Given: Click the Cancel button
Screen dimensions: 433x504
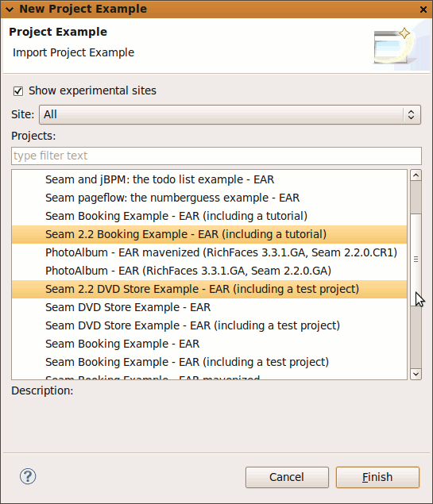Looking at the screenshot, I should pyautogui.click(x=287, y=477).
